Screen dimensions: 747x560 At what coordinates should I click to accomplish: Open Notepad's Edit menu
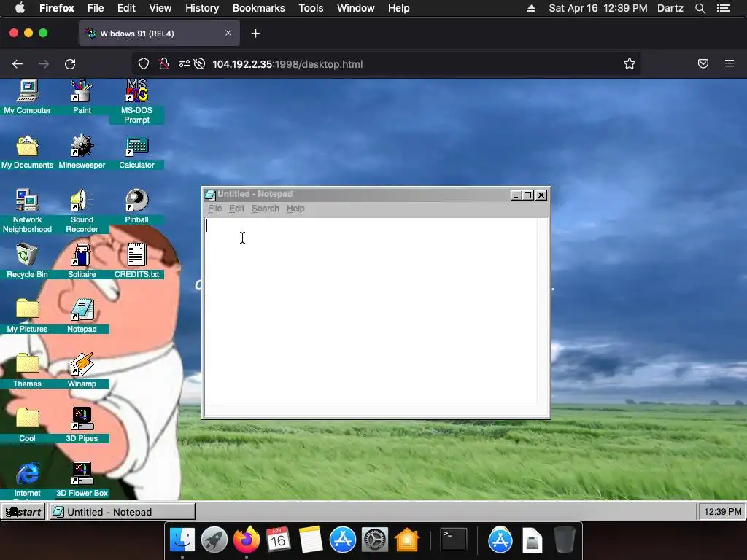(x=236, y=209)
